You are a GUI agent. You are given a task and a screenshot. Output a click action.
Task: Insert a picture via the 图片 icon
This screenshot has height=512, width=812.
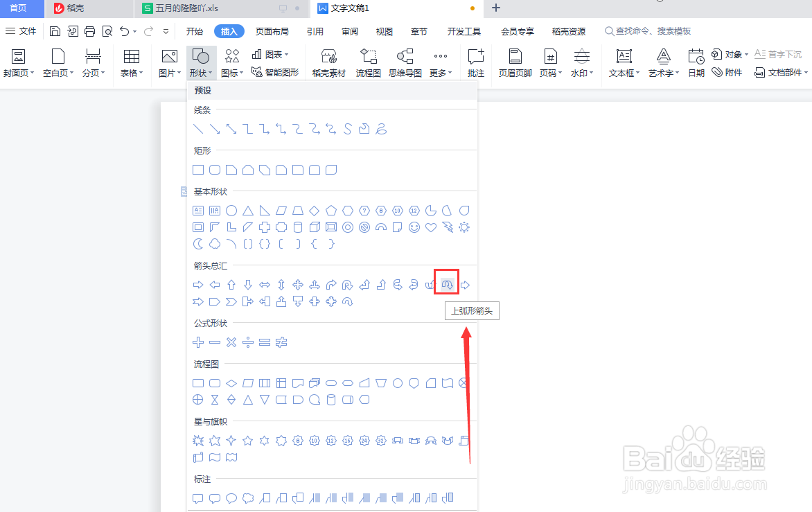pyautogui.click(x=168, y=62)
